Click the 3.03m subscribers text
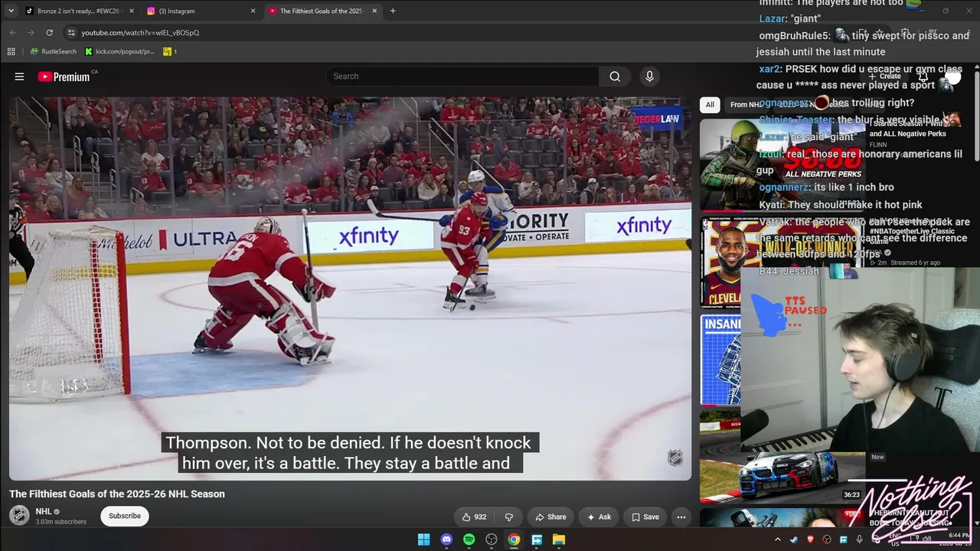Screen dimensions: 980x551 pyautogui.click(x=60, y=522)
